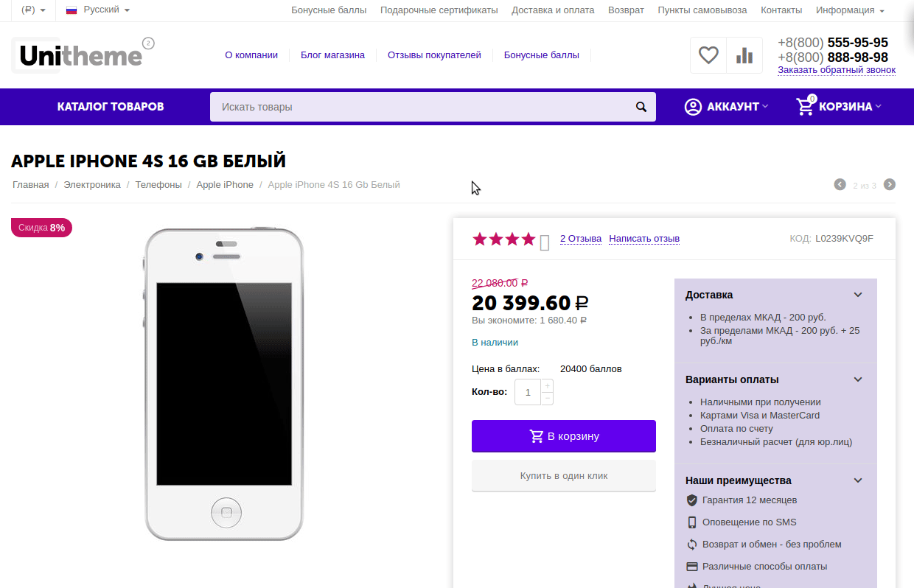
Task: Open the product comparison bar-chart icon
Action: pyautogui.click(x=744, y=55)
